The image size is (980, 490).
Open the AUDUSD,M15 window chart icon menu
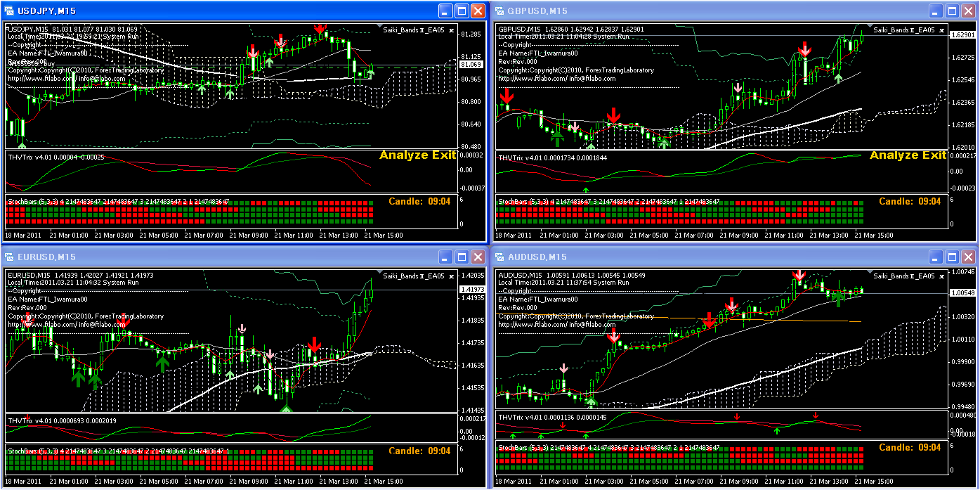point(500,257)
